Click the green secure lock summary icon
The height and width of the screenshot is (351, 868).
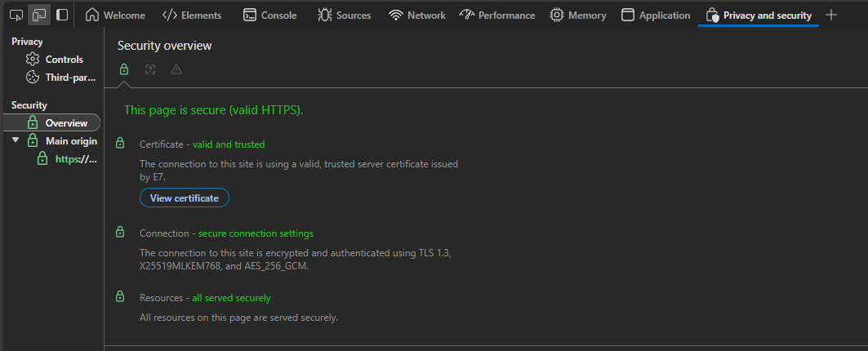pyautogui.click(x=124, y=69)
